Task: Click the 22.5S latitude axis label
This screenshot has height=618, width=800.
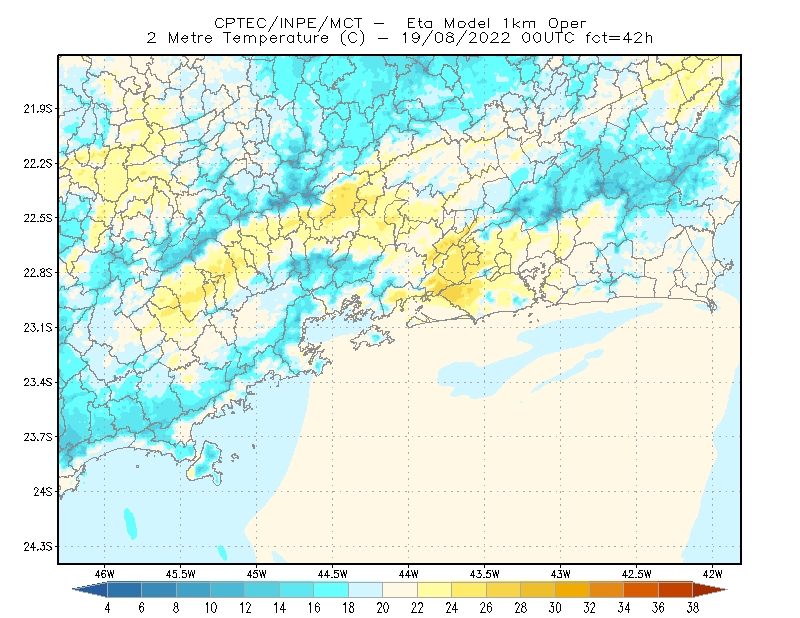Action: (x=38, y=218)
